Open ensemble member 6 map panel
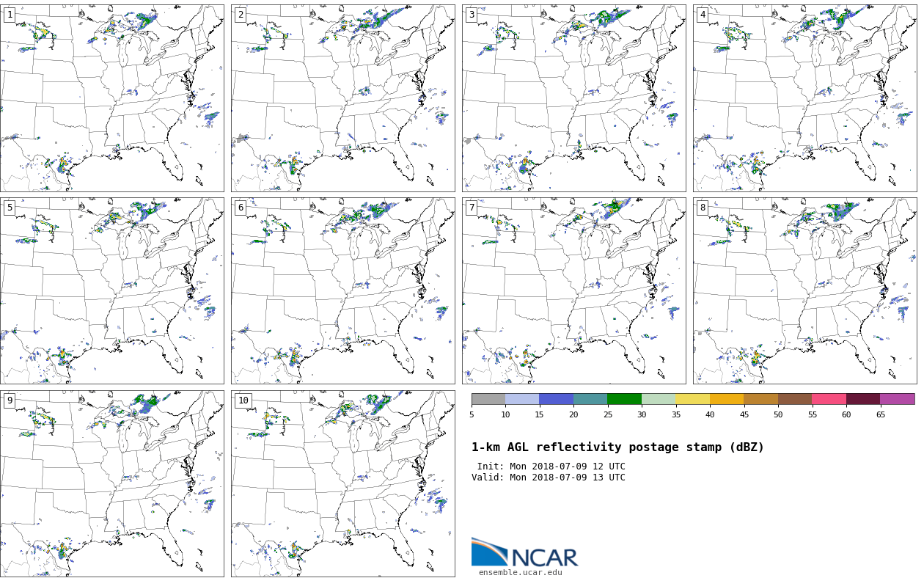Screen dimensions: 924x578 pos(343,290)
